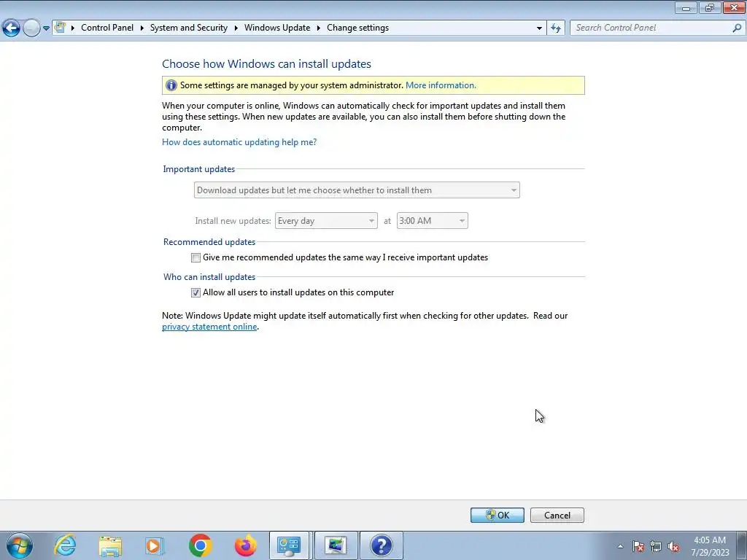Open the Windows Start menu
Viewport: 747px width, 560px height.
click(20, 545)
